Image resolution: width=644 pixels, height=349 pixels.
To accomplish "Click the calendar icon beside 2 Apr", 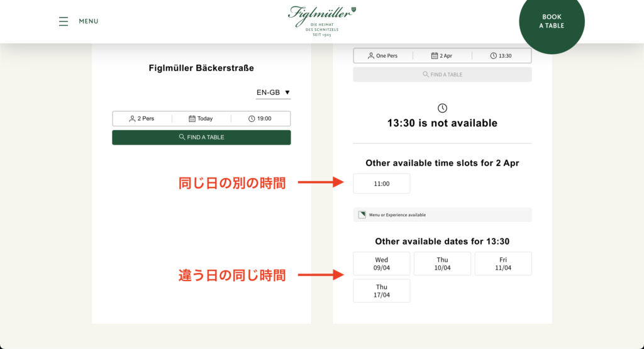I will point(434,56).
